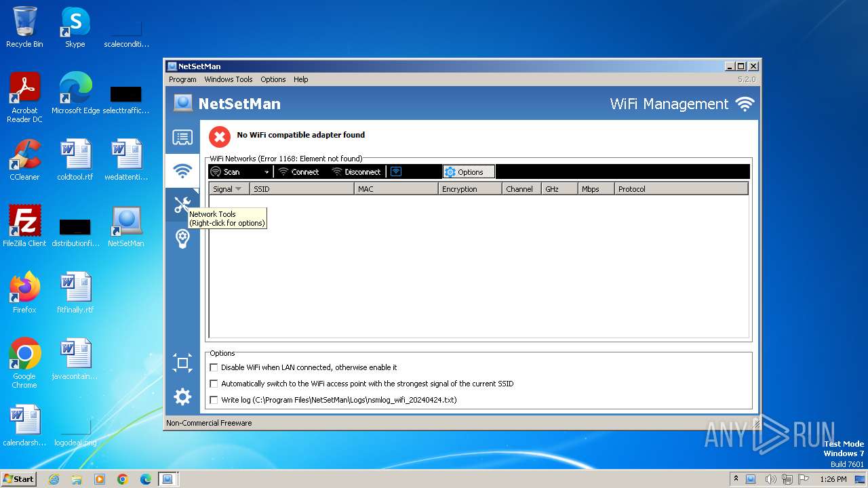Select the calendarsh... desktop document
This screenshot has height=488, width=868.
point(24,426)
